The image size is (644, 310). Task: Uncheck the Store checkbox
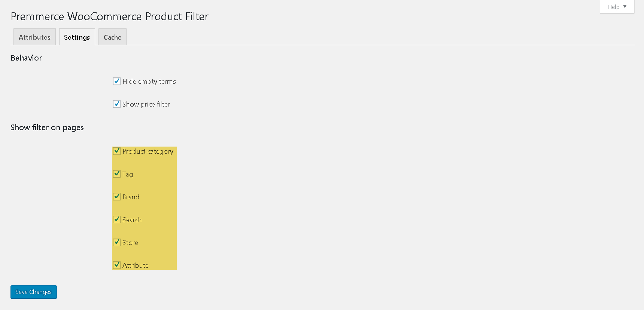117,242
